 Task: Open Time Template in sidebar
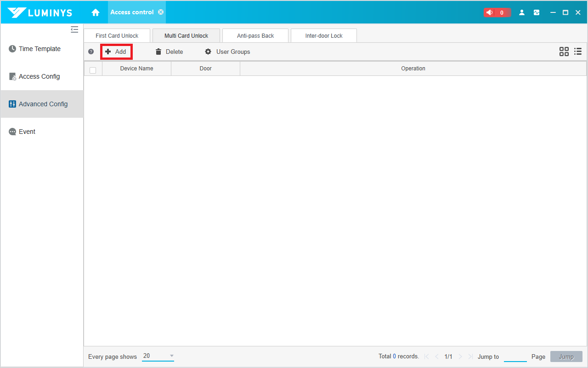[40, 49]
